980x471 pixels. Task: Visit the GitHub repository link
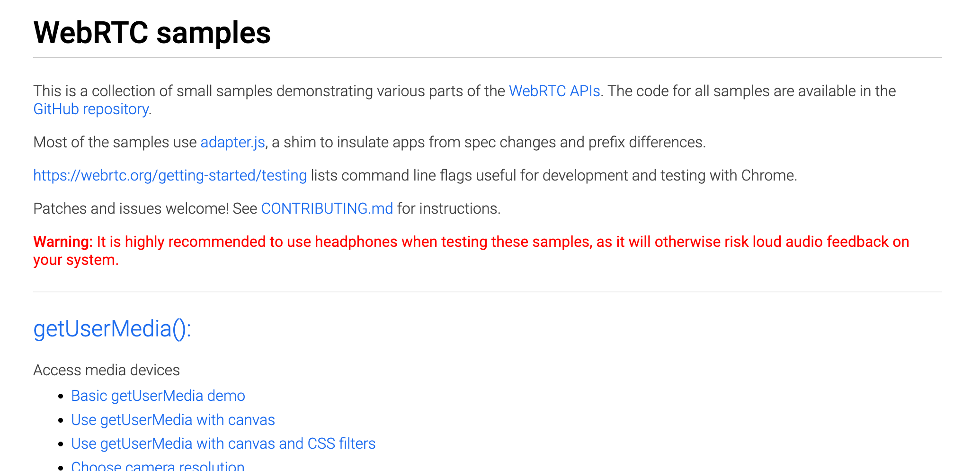[91, 109]
